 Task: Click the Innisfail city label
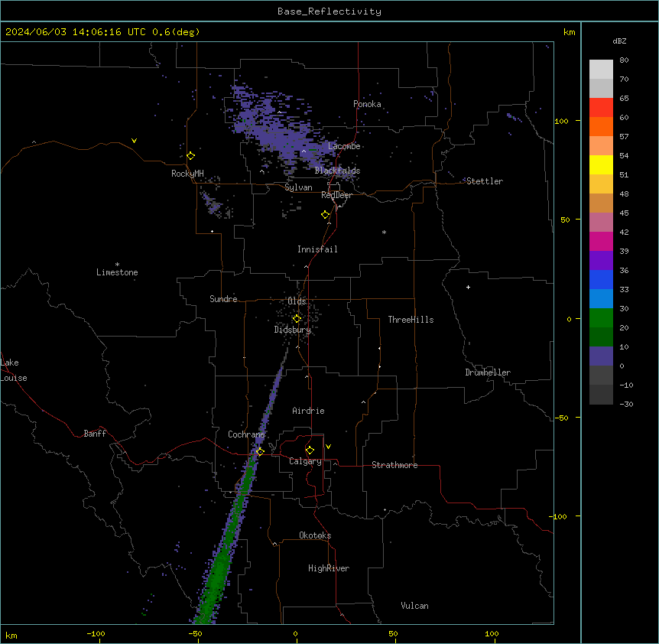tap(317, 249)
